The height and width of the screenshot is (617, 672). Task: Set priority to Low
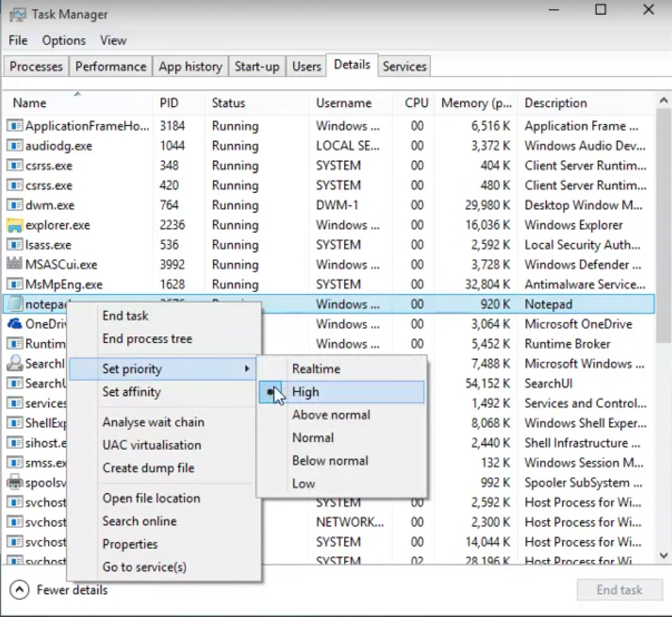pos(342,484)
